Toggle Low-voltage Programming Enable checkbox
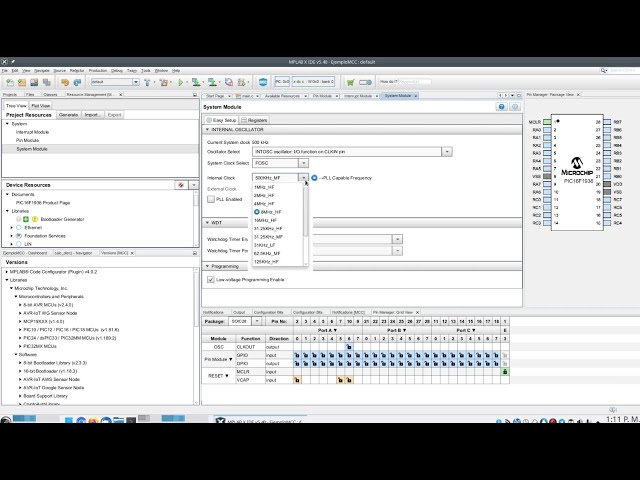This screenshot has width=640, height=480. pos(211,280)
